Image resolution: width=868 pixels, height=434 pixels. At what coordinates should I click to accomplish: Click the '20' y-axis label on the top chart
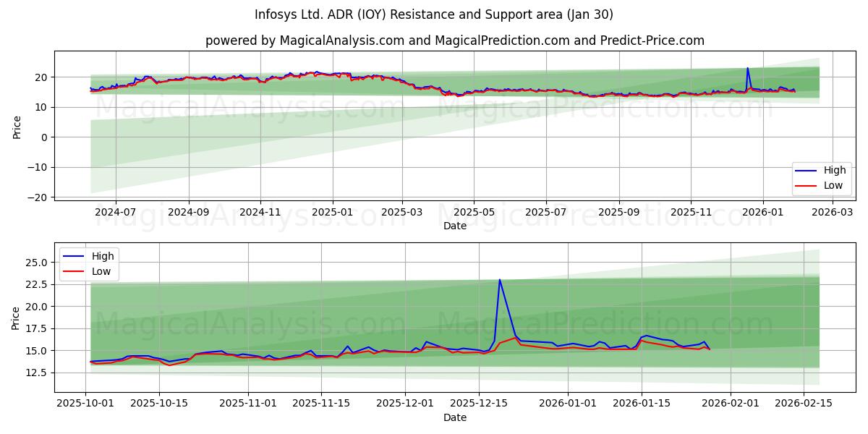tap(43, 77)
